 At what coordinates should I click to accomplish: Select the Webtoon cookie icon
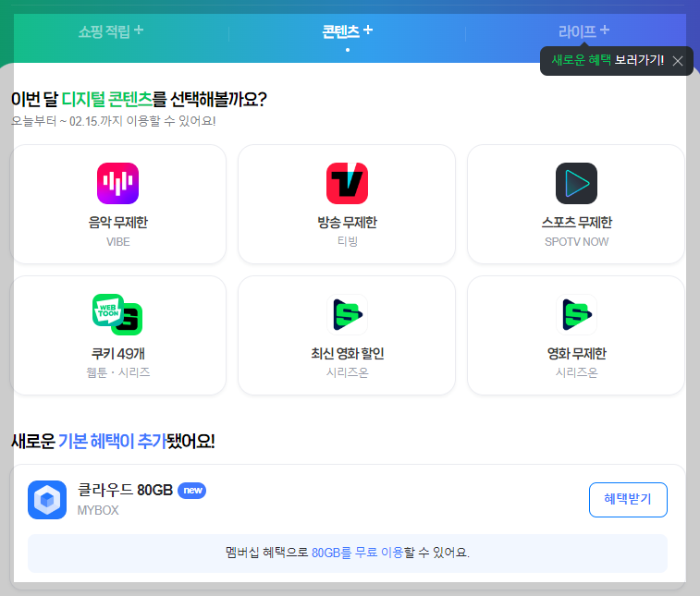[117, 314]
